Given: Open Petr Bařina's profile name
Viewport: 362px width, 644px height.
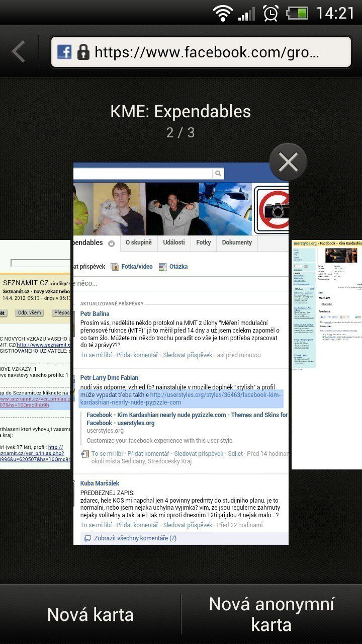Looking at the screenshot, I should (x=95, y=314).
